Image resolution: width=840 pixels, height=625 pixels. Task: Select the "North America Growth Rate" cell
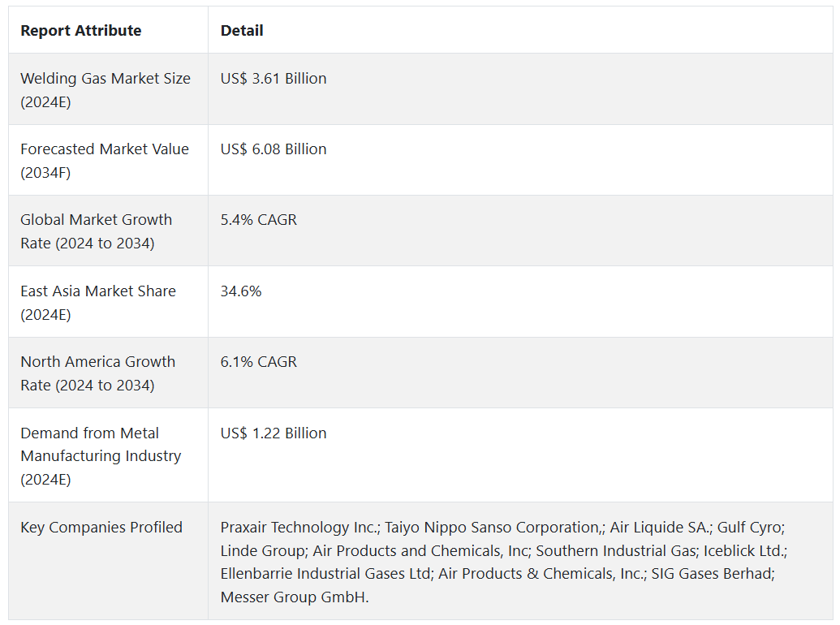pyautogui.click(x=98, y=373)
